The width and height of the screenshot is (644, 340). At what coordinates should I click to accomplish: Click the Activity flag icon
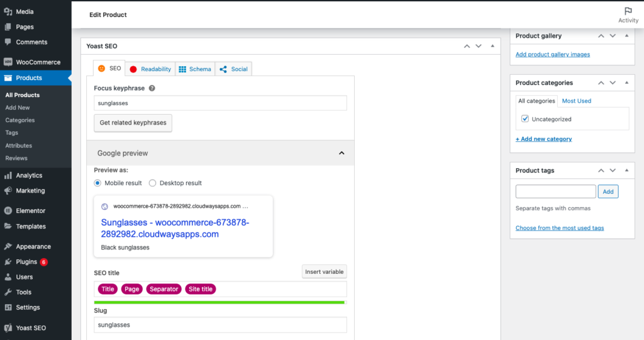(628, 11)
